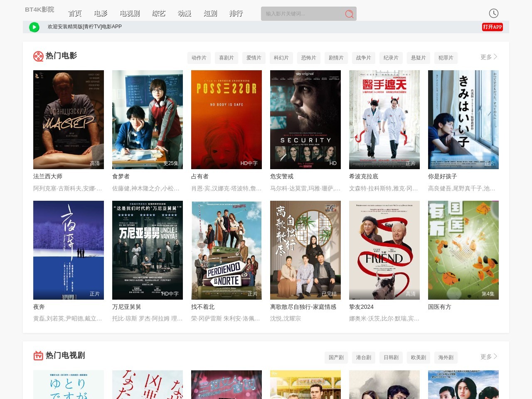
Task: Open the 电影 navigation menu item
Action: point(101,13)
